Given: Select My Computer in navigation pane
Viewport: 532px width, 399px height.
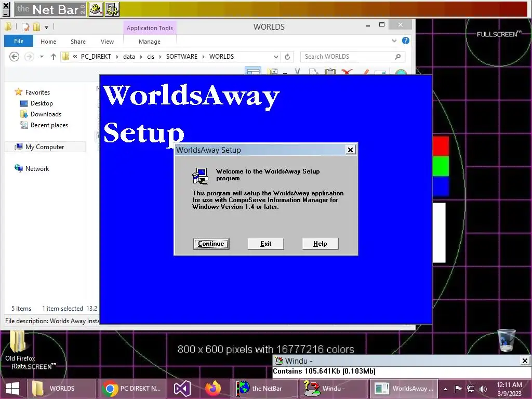Looking at the screenshot, I should pyautogui.click(x=45, y=147).
